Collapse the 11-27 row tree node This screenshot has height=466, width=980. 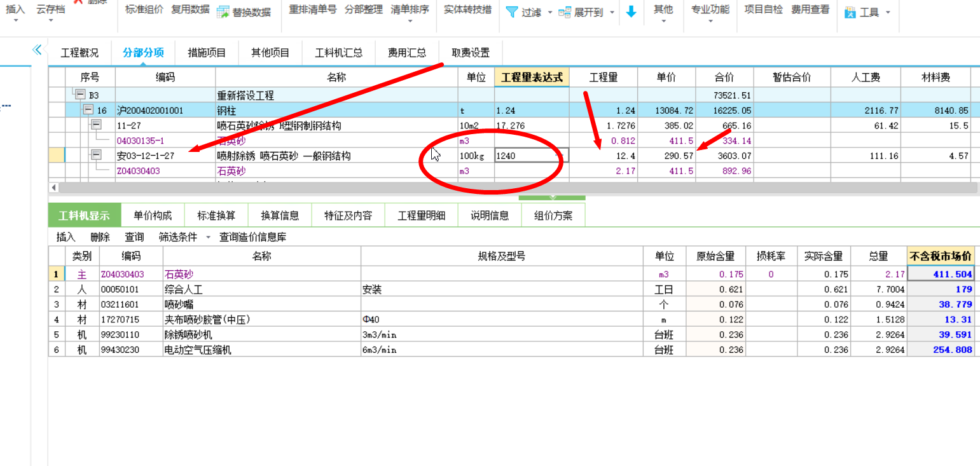coord(96,125)
